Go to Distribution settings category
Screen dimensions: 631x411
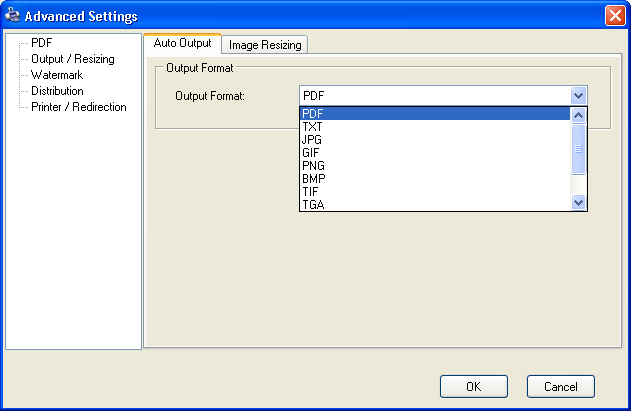point(57,91)
